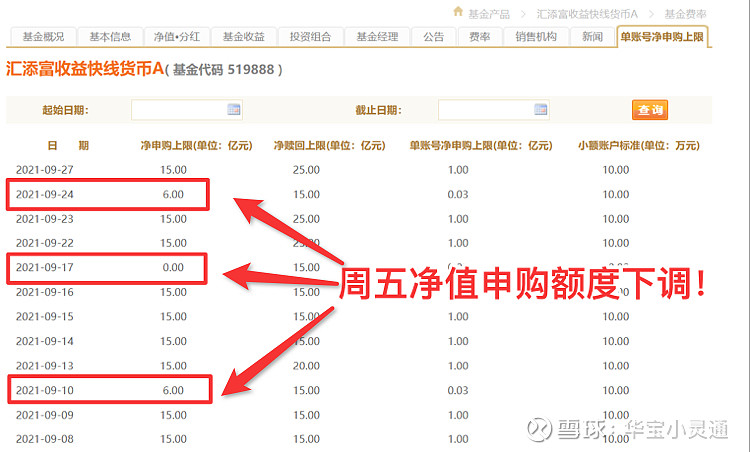The image size is (750, 452).
Task: Select the 2021-09-23 date cell
Action: (x=44, y=219)
